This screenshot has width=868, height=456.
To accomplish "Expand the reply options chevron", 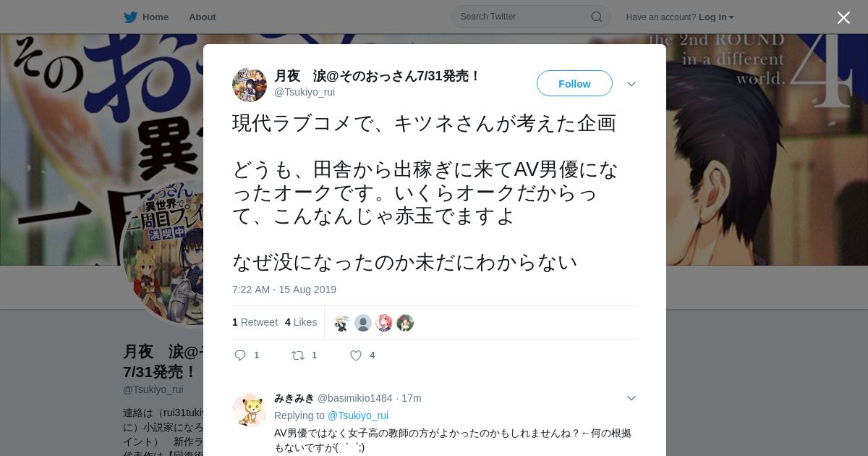I will point(631,398).
